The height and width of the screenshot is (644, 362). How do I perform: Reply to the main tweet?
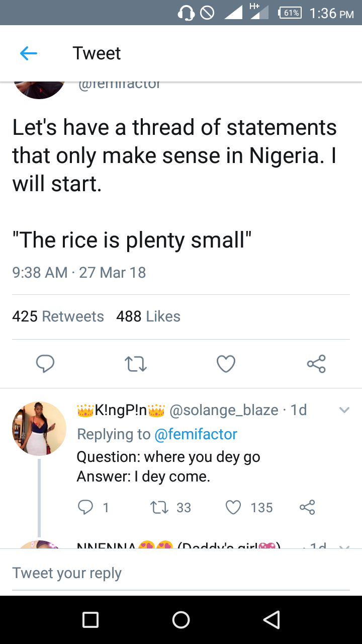point(45,364)
